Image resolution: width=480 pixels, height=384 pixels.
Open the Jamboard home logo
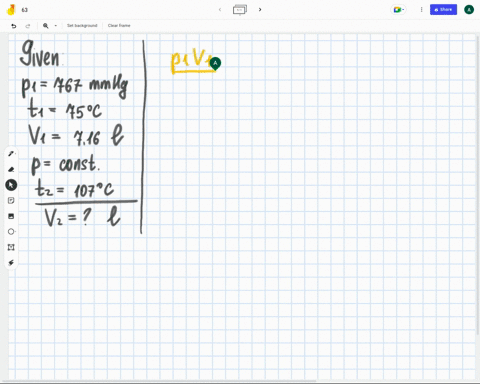pyautogui.click(x=11, y=10)
